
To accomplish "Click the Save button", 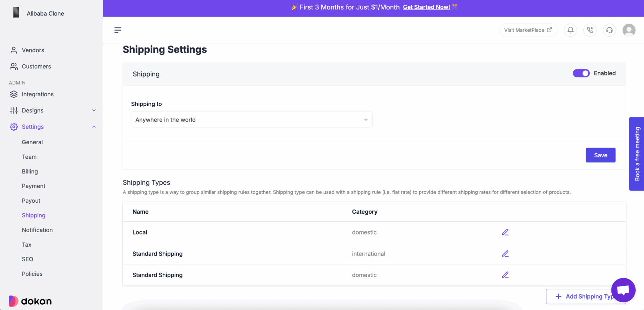I will click(600, 155).
